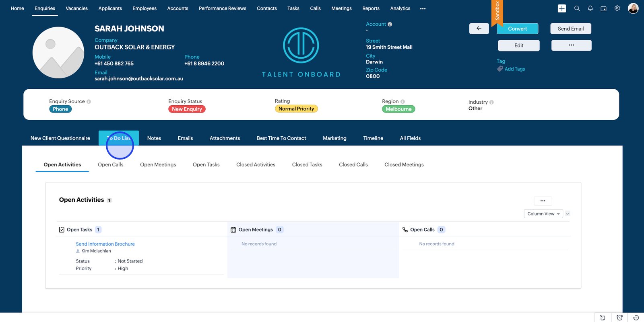Open the settings gear icon

617,8
